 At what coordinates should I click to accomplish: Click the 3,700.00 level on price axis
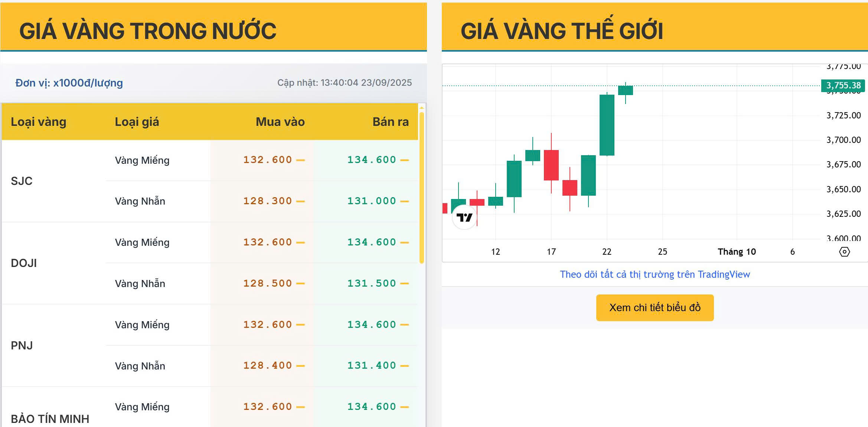click(x=843, y=140)
